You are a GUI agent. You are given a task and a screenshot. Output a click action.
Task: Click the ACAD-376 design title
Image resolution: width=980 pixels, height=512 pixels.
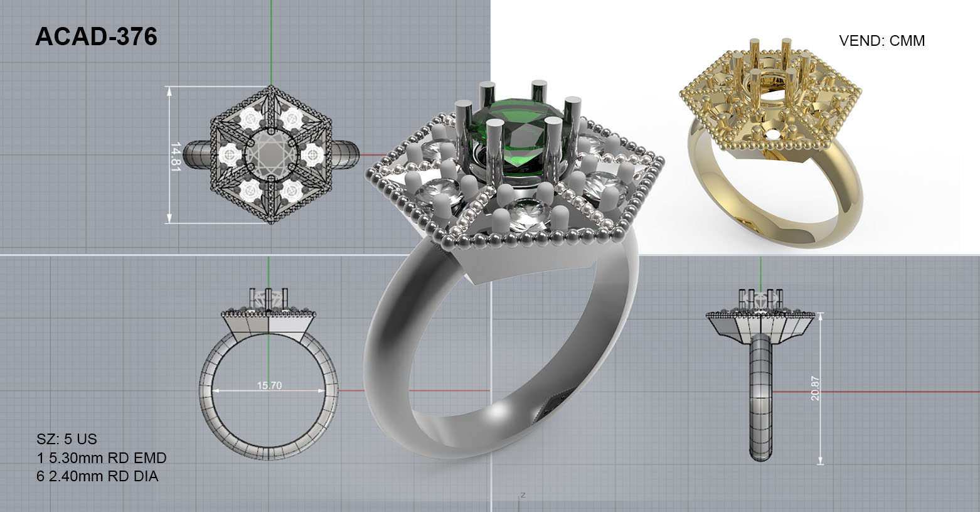[x=96, y=37]
